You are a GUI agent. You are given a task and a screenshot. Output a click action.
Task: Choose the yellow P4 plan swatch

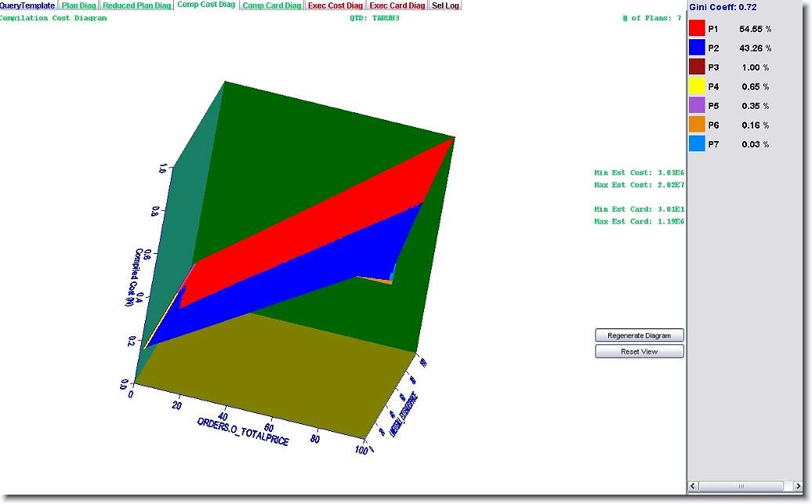697,86
